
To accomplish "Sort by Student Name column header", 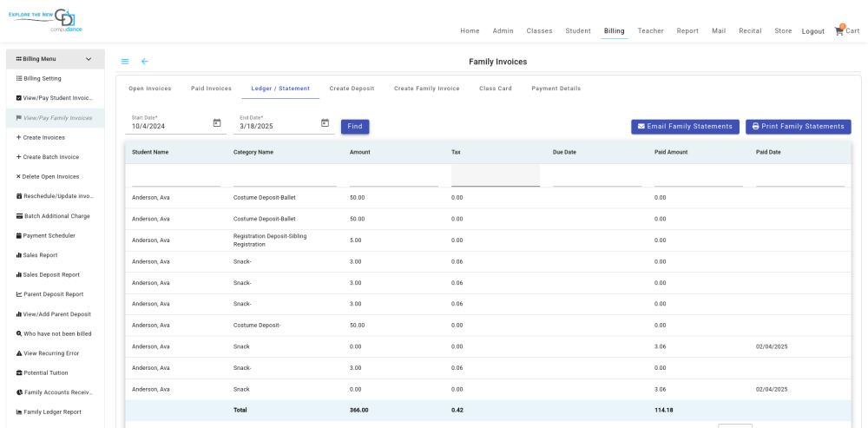I will pyautogui.click(x=150, y=152).
